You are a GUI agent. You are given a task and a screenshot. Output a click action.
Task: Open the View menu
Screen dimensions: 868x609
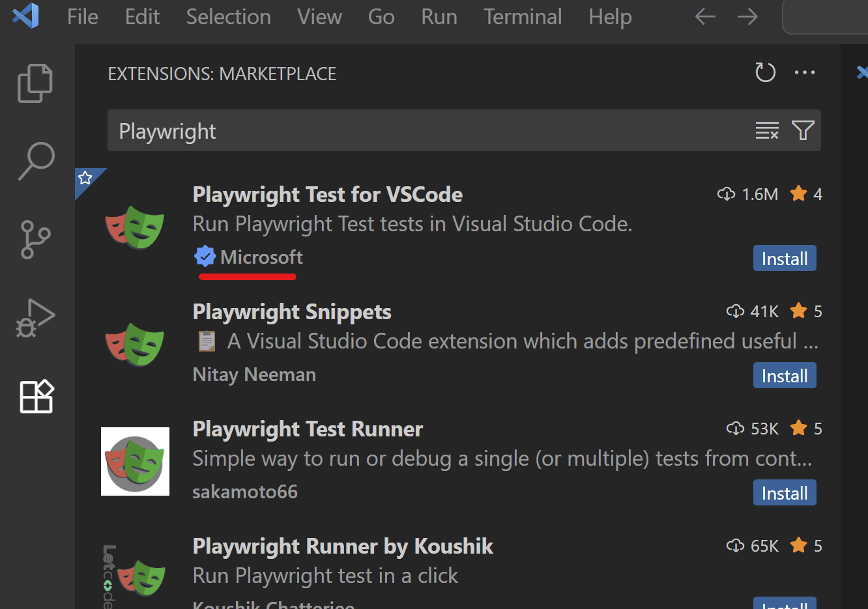click(x=319, y=16)
